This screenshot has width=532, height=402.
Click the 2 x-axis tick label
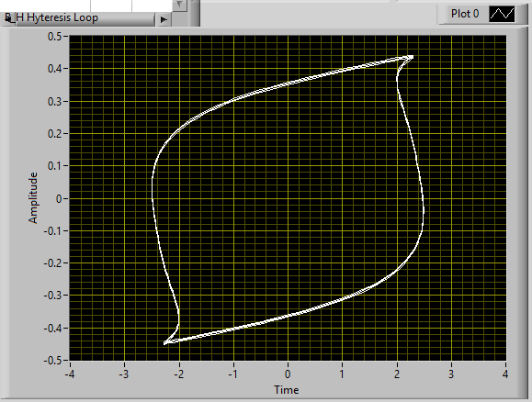[397, 374]
